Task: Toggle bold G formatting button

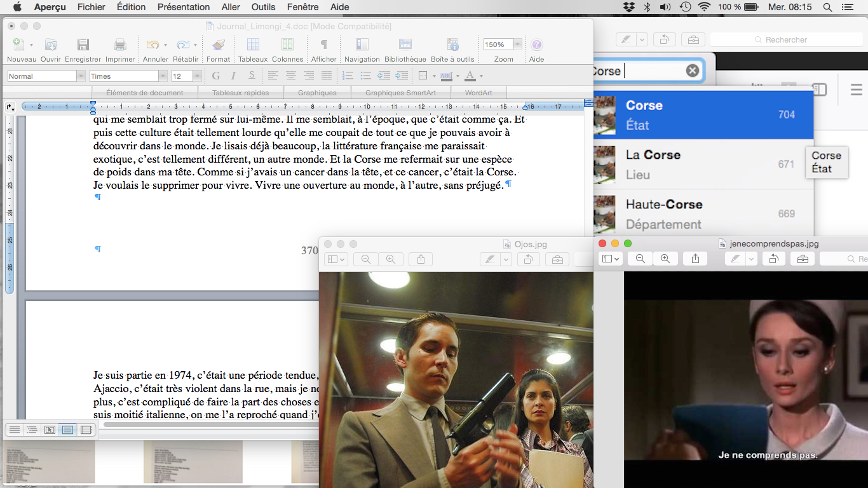Action: click(216, 76)
